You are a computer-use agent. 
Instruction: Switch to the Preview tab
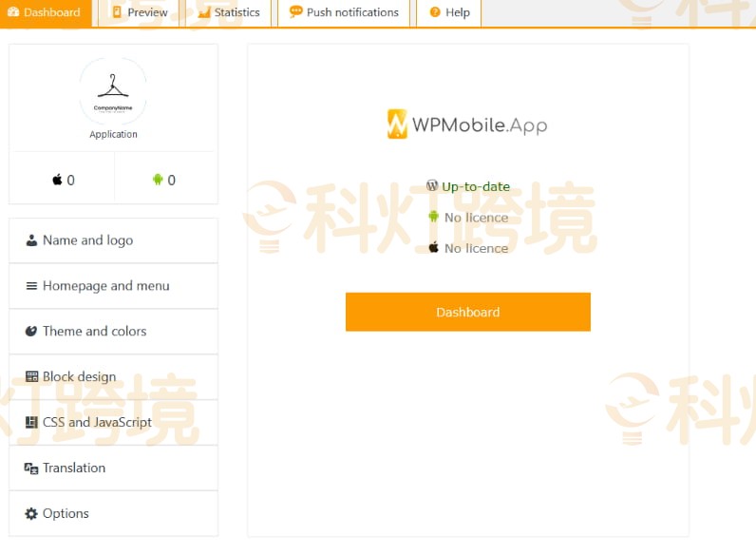pos(139,12)
